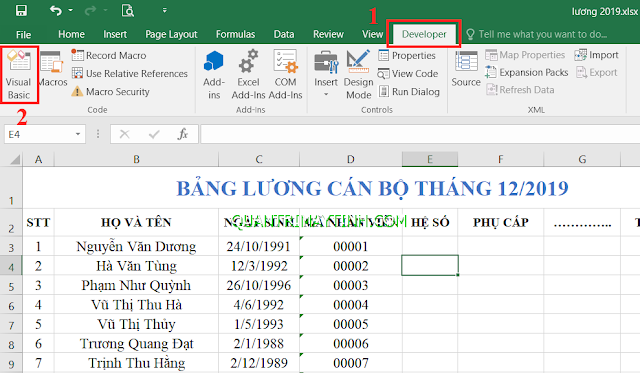Open the File tab

23,35
